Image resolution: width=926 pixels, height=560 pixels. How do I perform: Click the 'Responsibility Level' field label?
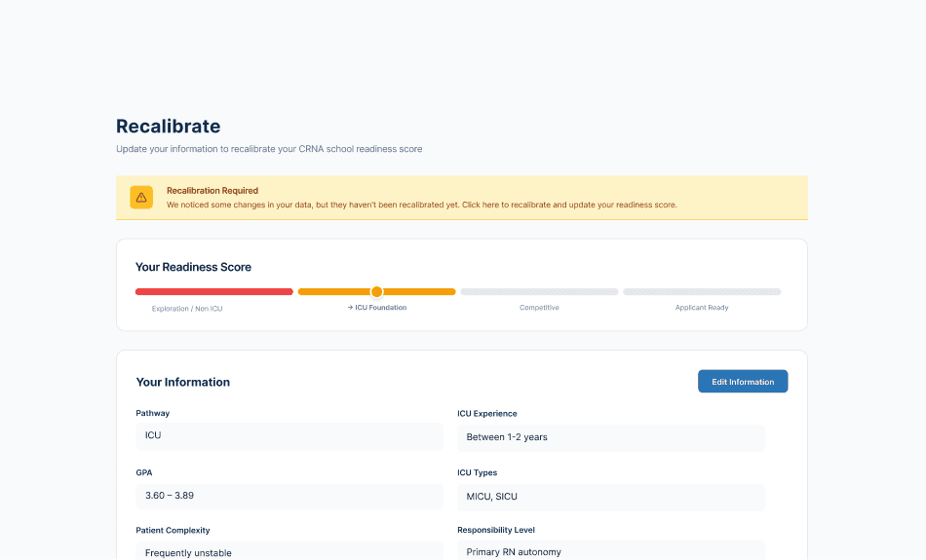496,530
